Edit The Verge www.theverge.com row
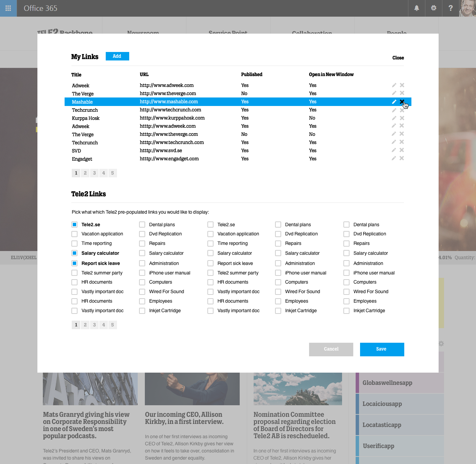Image resolution: width=476 pixels, height=464 pixels. pyautogui.click(x=394, y=93)
